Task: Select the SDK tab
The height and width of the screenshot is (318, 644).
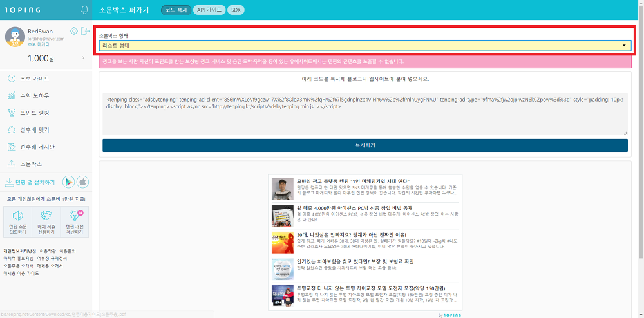Action: click(x=236, y=10)
